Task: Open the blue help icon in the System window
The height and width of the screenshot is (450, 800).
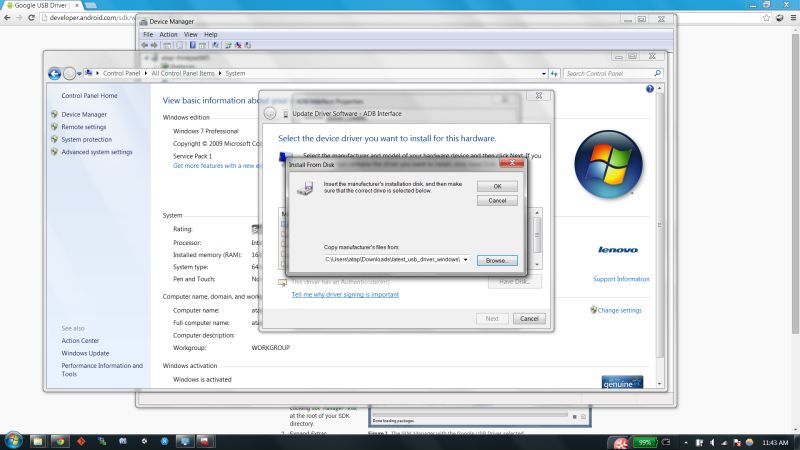Action: (649, 89)
